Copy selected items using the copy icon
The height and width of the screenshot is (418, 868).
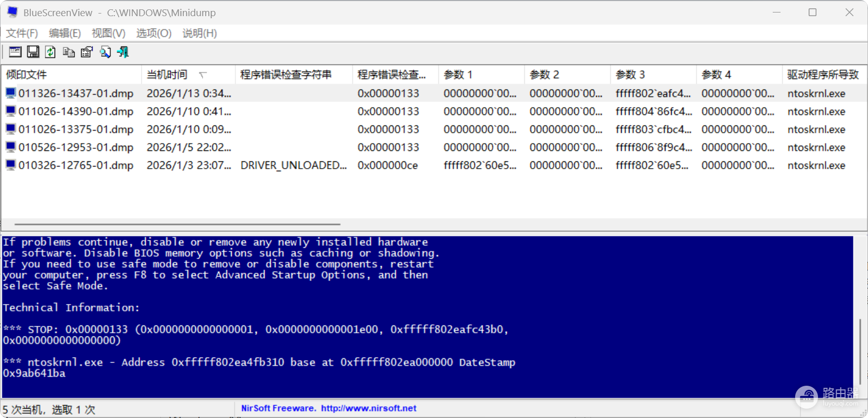69,52
